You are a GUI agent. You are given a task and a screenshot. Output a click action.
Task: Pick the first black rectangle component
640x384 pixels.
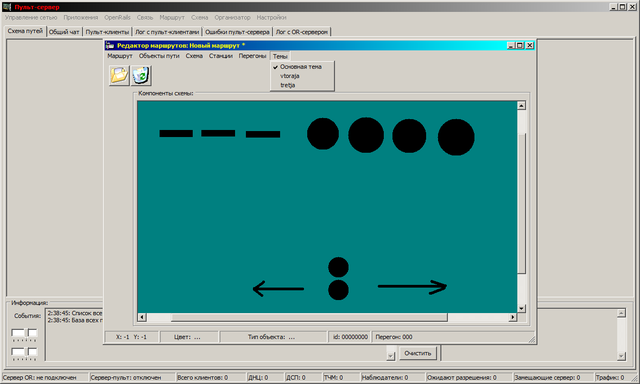(176, 133)
